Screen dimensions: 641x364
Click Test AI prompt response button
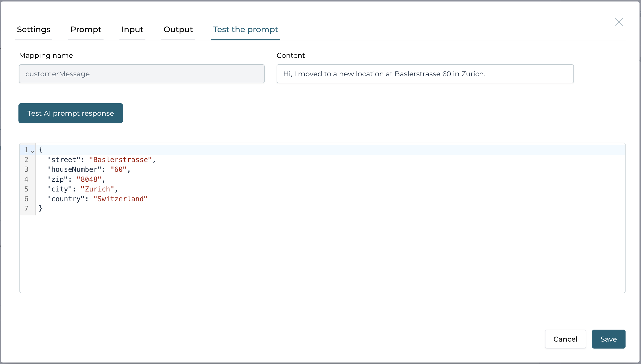(x=70, y=113)
